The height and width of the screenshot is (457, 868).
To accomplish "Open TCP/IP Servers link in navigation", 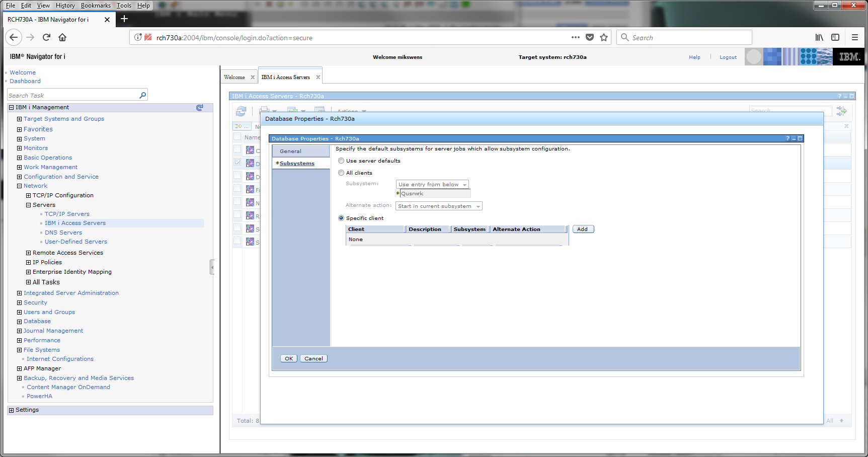I will [67, 214].
